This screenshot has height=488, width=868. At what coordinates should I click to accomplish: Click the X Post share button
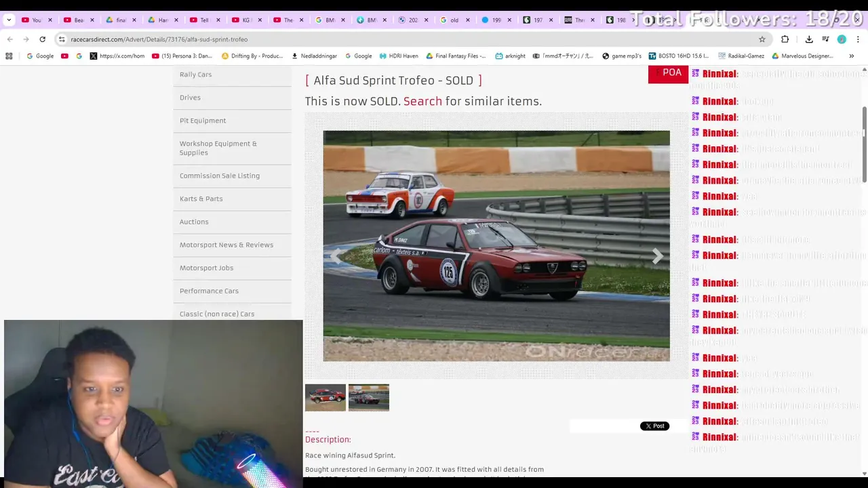point(654,426)
